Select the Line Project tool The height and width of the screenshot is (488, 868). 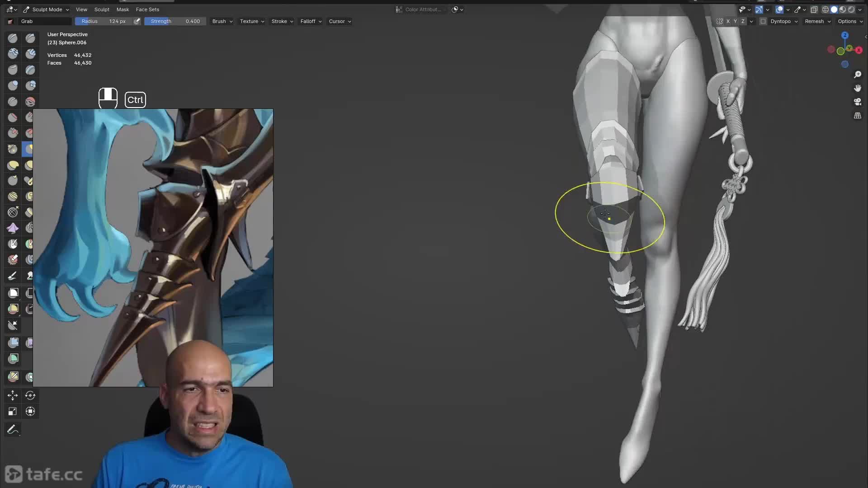13,325
